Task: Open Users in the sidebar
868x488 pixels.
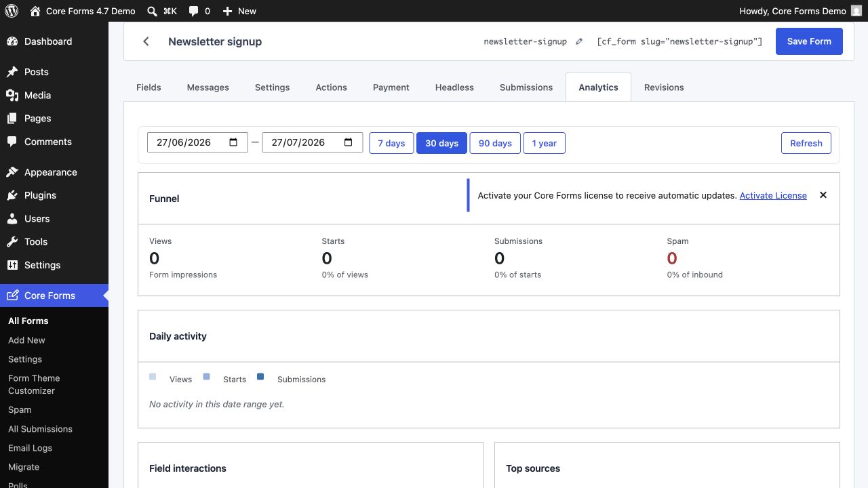Action: click(54, 218)
